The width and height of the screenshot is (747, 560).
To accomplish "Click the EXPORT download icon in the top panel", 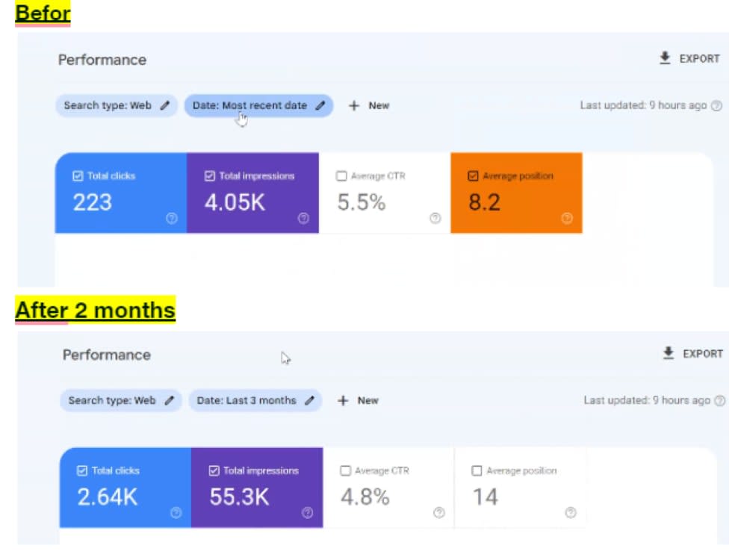I will coord(665,58).
